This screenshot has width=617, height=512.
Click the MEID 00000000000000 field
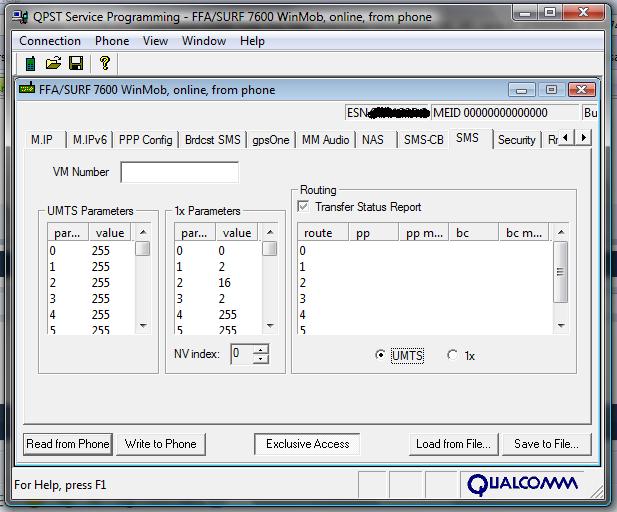(x=505, y=113)
